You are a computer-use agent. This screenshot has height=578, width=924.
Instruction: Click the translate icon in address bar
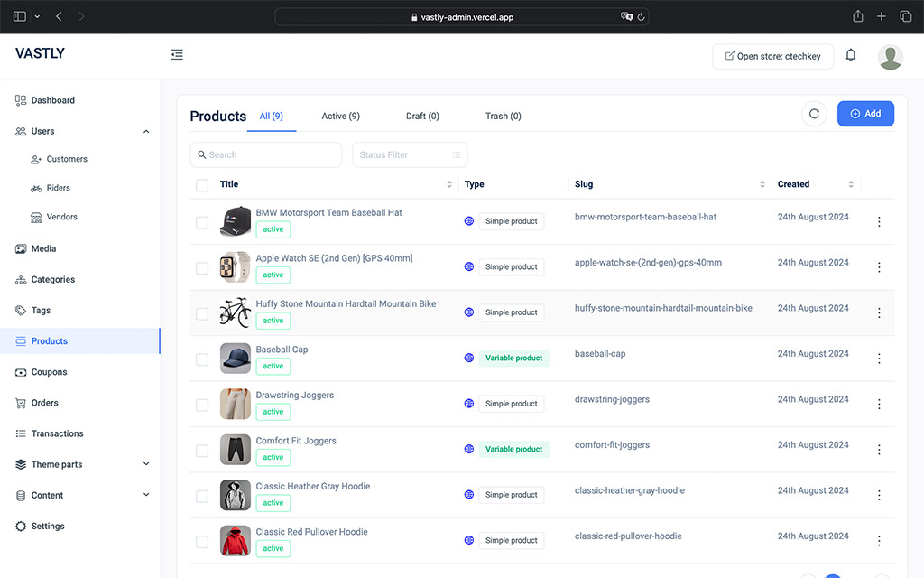[626, 16]
